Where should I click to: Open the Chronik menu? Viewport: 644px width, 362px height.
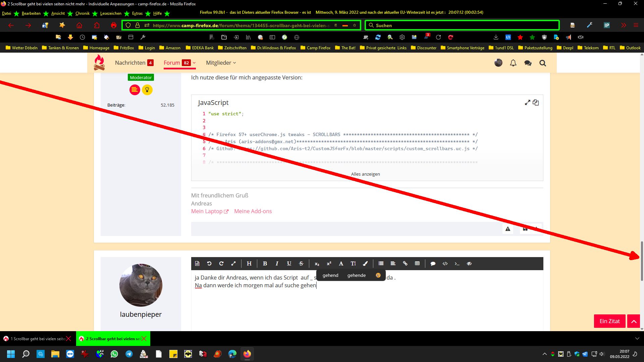point(82,13)
